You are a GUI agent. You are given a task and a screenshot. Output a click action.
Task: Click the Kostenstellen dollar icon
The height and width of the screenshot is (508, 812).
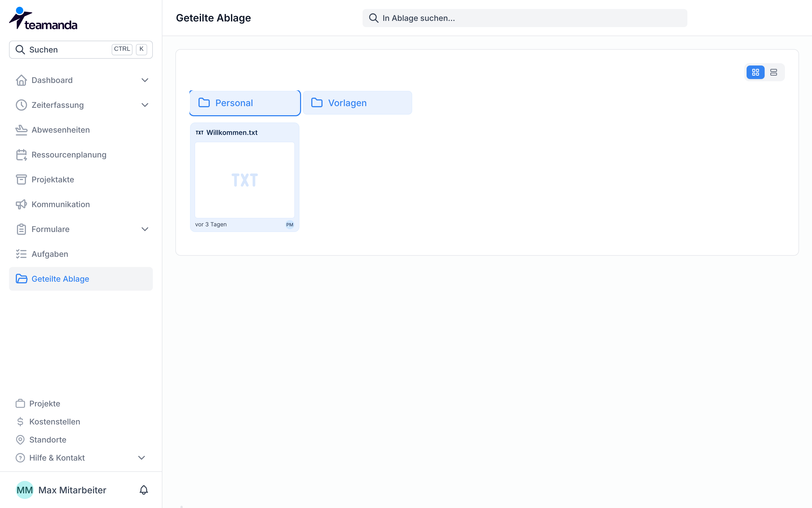[20, 422]
